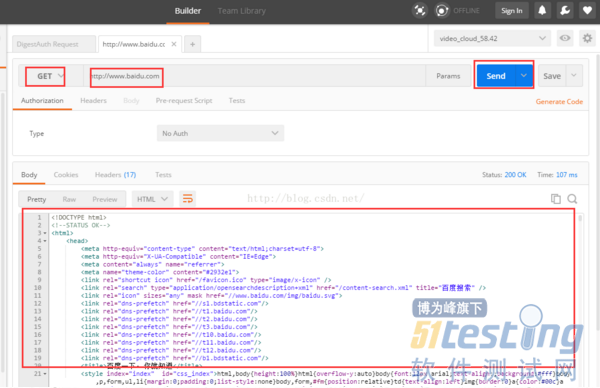Toggle line wrap icon in response toolbar
Viewport: 600px width, 388px height.
(188, 199)
